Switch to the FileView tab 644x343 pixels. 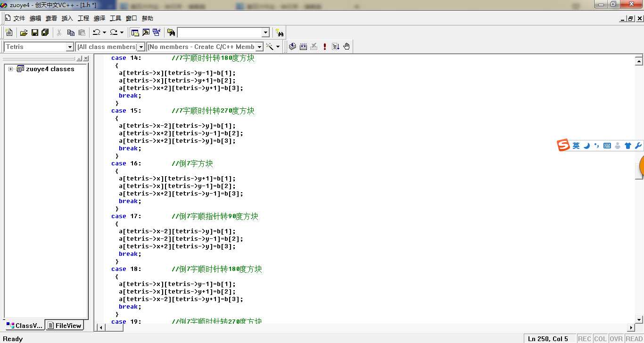pyautogui.click(x=65, y=326)
